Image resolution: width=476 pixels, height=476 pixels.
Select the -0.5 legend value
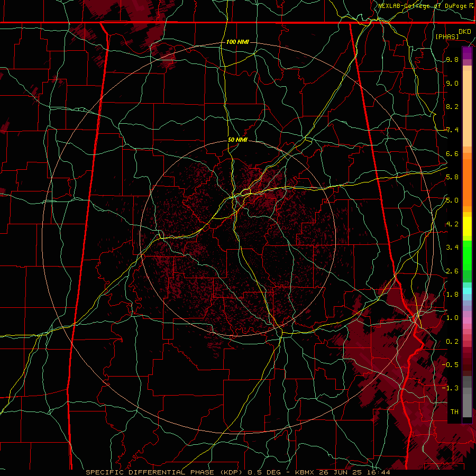coord(450,365)
